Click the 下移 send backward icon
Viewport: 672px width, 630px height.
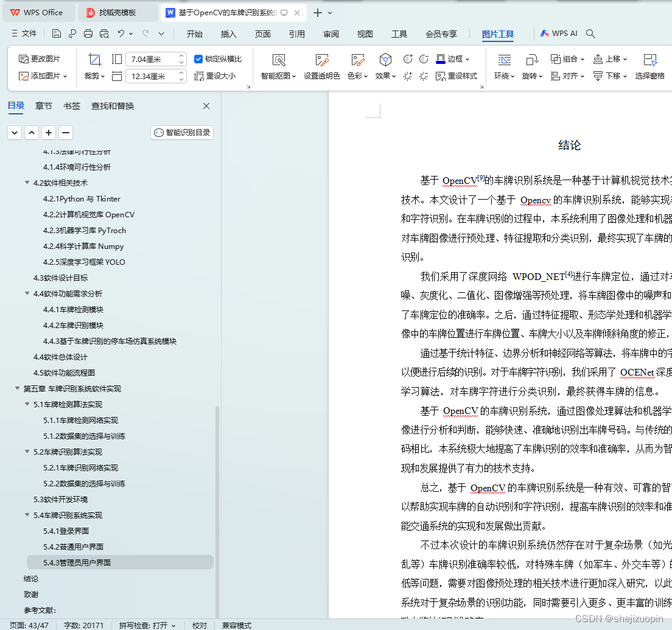click(598, 76)
